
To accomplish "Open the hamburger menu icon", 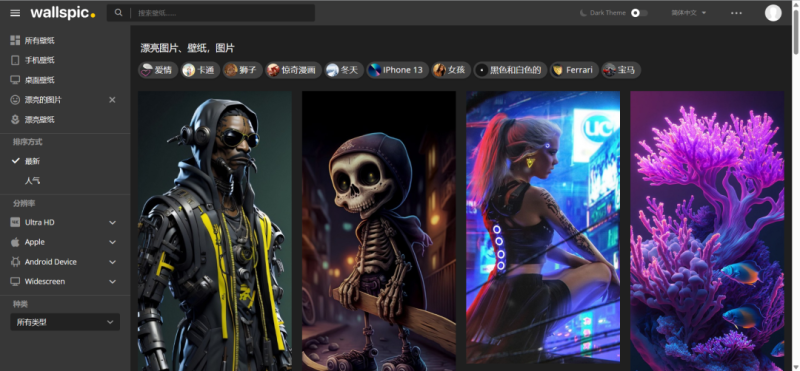I will pyautogui.click(x=15, y=13).
